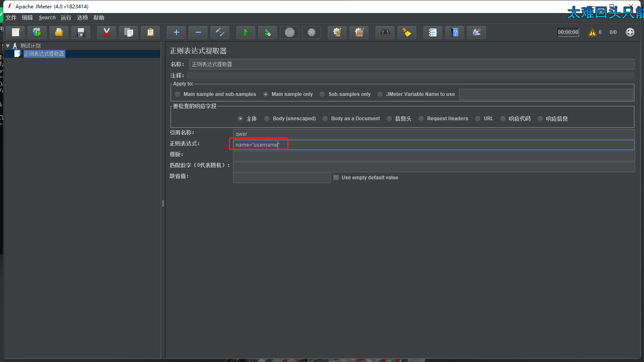Open the 选项 menu
The height and width of the screenshot is (362, 644).
point(82,18)
